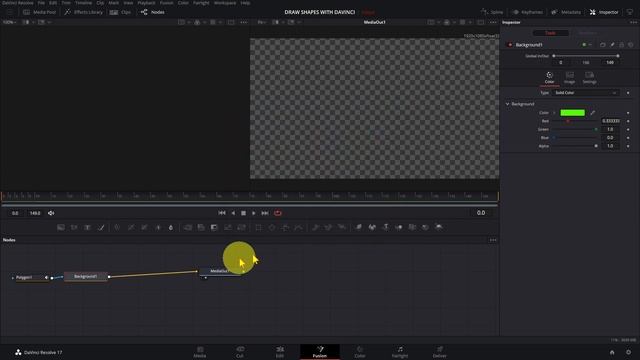The image size is (640, 360).
Task: Toggle loop playback mode
Action: click(278, 213)
